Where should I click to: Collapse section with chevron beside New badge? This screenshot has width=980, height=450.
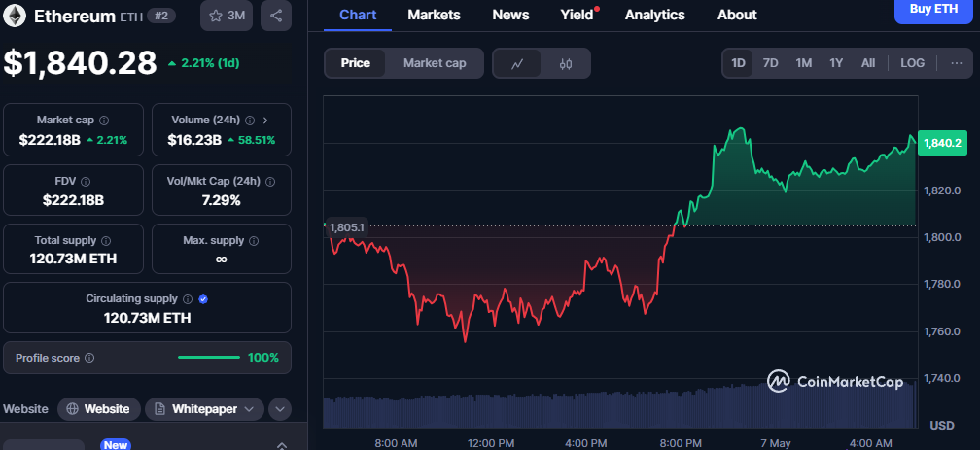click(x=281, y=445)
